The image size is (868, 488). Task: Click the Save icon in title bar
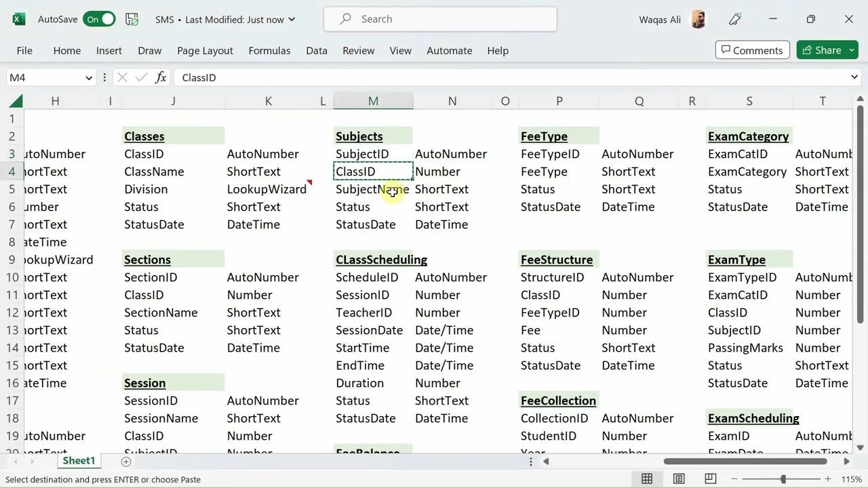pos(132,19)
